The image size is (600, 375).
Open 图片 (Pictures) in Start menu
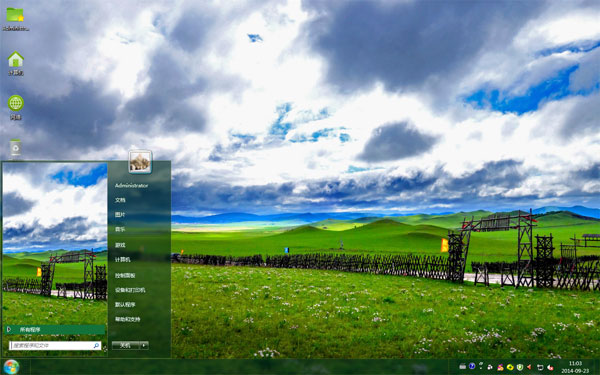click(120, 215)
